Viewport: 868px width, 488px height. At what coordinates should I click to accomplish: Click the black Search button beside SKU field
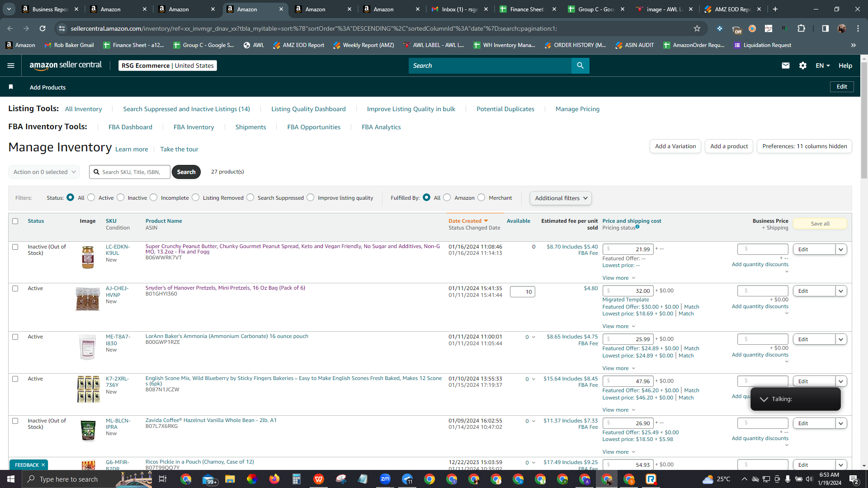pos(186,172)
